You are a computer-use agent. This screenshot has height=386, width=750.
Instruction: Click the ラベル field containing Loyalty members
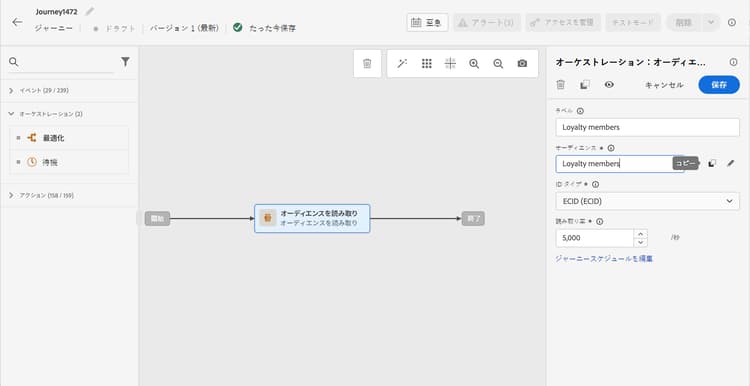(x=648, y=127)
